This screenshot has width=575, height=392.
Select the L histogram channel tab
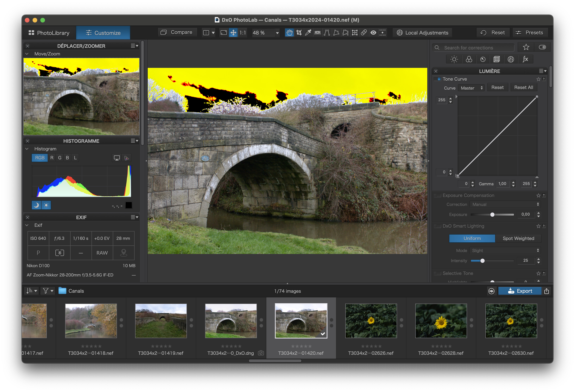75,158
